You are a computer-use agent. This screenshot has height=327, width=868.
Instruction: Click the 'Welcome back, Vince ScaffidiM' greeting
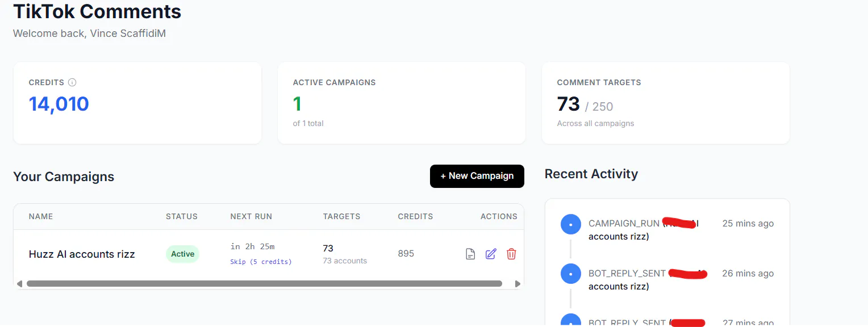pos(89,33)
